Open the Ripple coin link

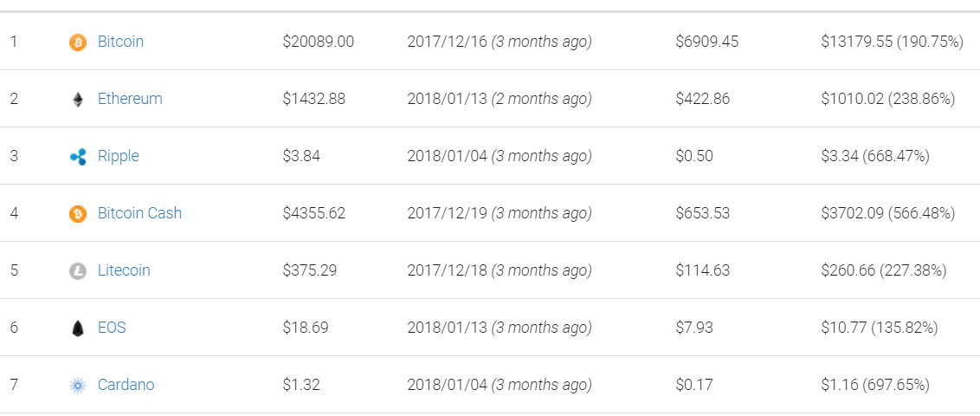coord(118,156)
